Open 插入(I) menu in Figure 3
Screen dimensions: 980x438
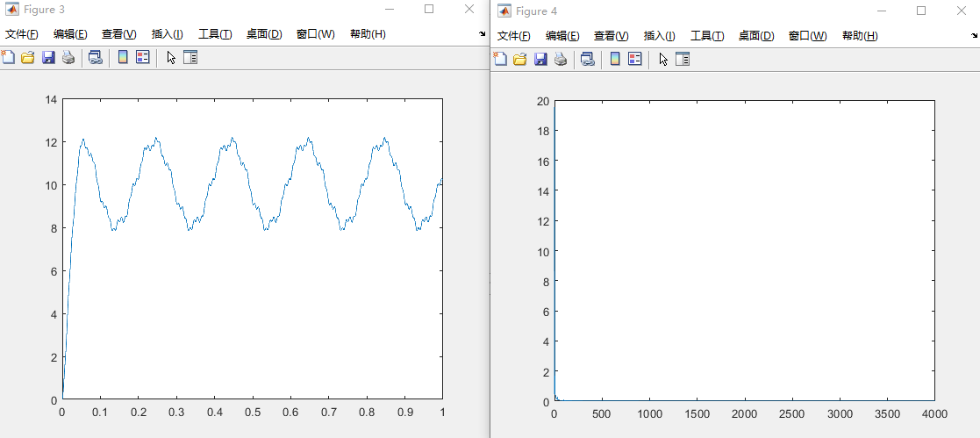tap(168, 34)
